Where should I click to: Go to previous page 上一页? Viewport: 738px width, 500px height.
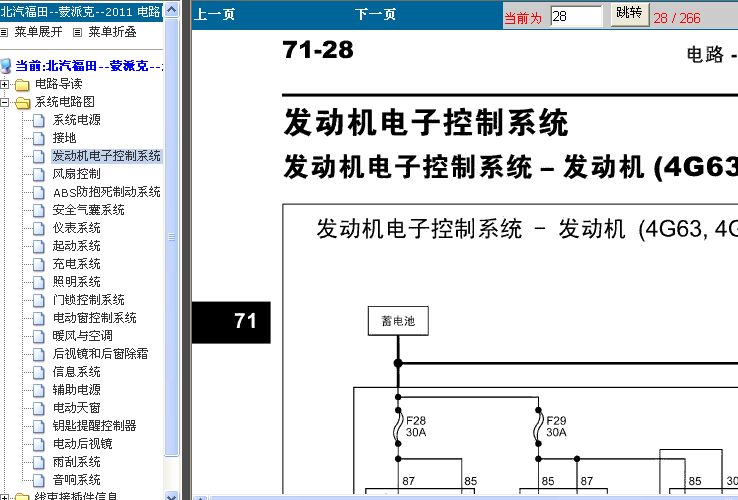tap(215, 14)
